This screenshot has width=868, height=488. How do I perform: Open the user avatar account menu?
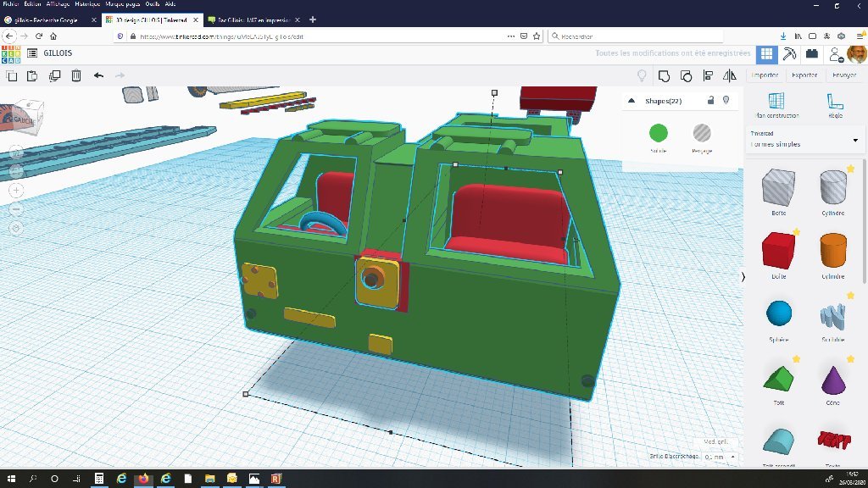(x=857, y=53)
